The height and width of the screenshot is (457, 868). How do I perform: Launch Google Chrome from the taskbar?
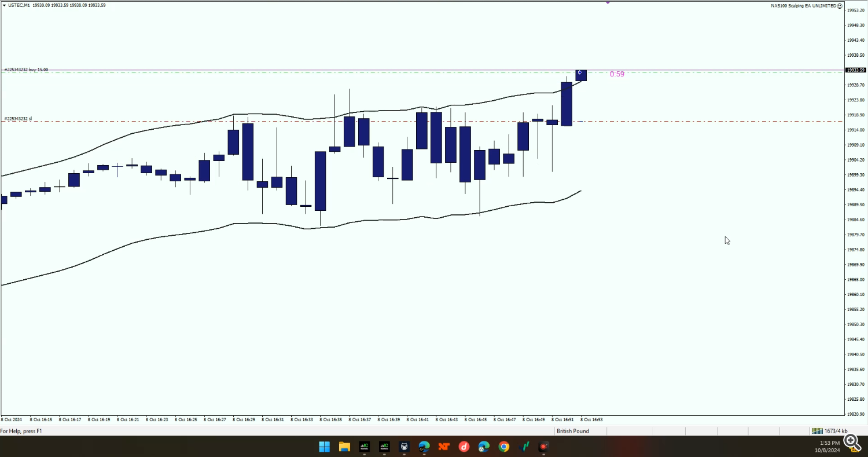point(504,447)
